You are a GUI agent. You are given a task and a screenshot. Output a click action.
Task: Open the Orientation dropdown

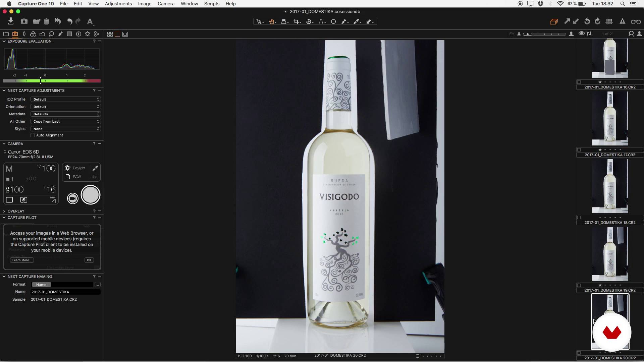pyautogui.click(x=66, y=107)
